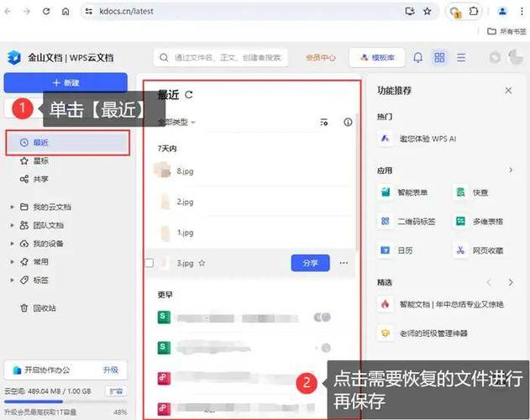Open 会员中心 link
The width and height of the screenshot is (530, 420).
click(320, 57)
